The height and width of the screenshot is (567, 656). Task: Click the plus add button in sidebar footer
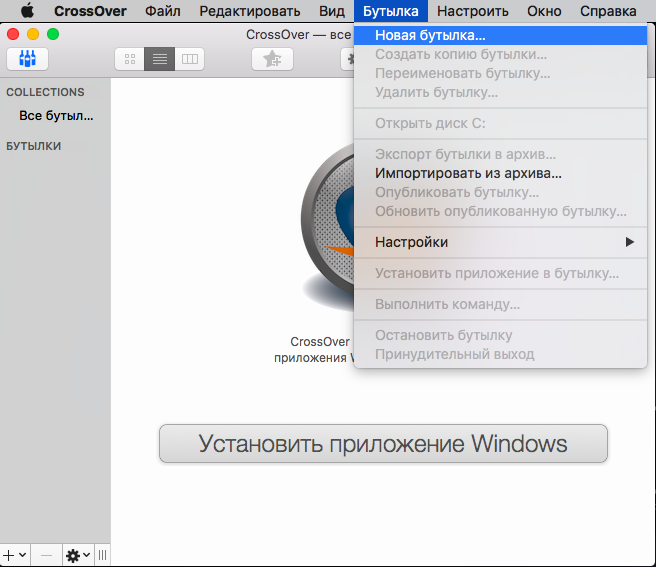pos(15,555)
